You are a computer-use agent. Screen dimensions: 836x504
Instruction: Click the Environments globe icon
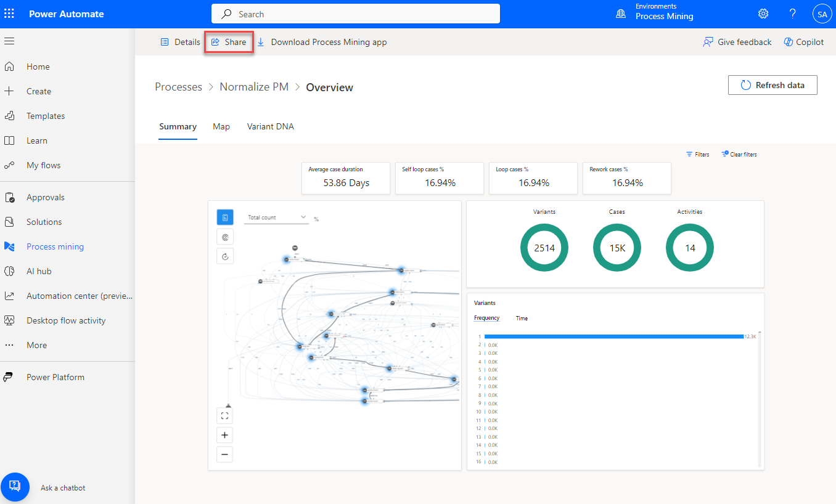pyautogui.click(x=621, y=14)
